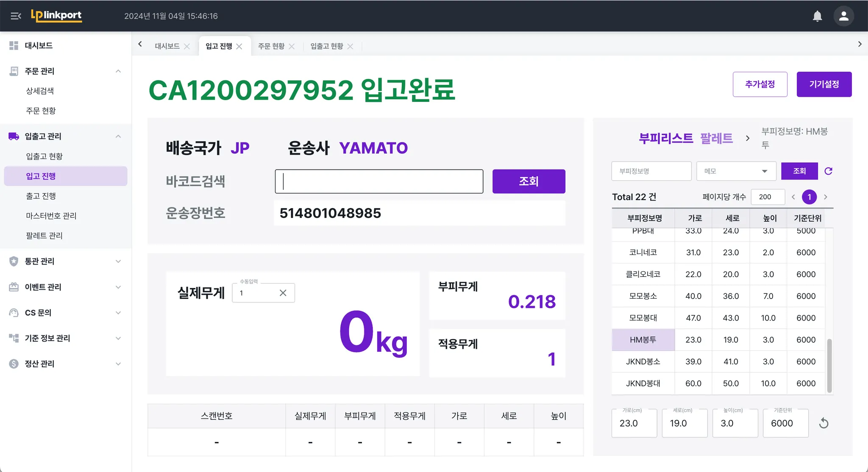Click the refresh icon beside volume search

pyautogui.click(x=828, y=171)
